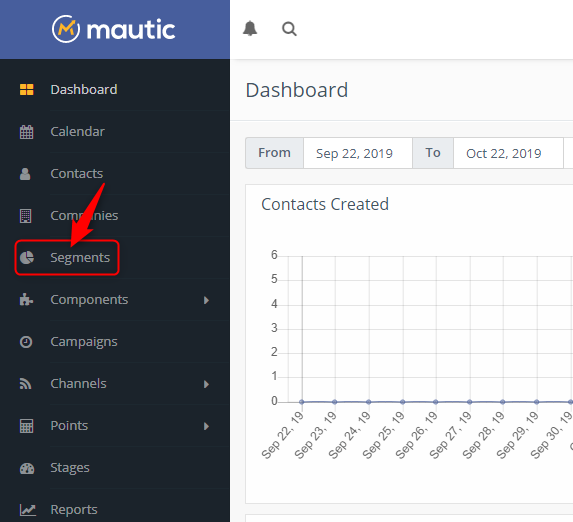This screenshot has height=522, width=573.
Task: Expand the Channels submenu arrow
Action: point(206,384)
